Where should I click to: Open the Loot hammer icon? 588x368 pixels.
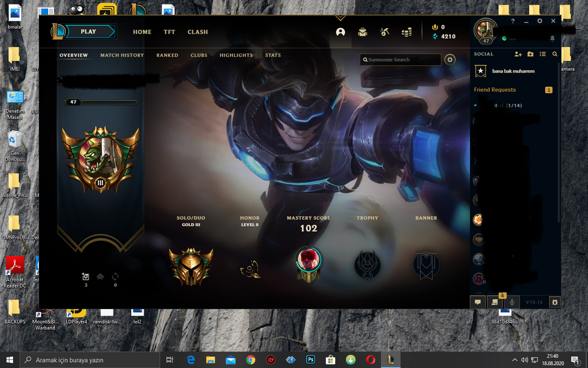(x=385, y=32)
